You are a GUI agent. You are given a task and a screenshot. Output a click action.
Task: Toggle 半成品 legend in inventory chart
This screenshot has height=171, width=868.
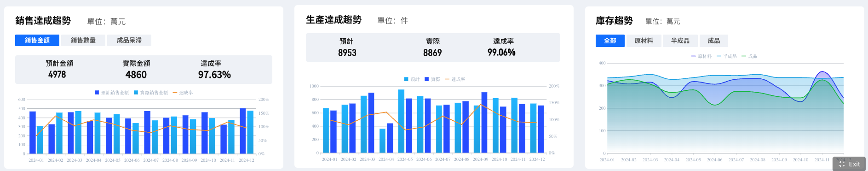[x=727, y=56]
